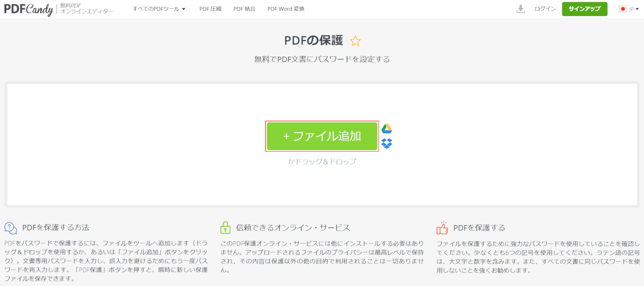Click 無料PDFオンラインエディター tagline
Viewport: 644px width, 286px height.
[87, 9]
